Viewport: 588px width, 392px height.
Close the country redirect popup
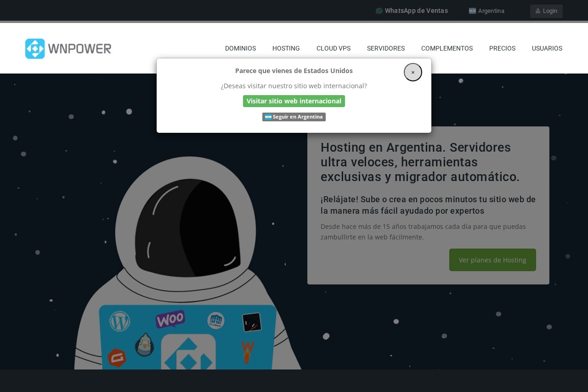413,72
